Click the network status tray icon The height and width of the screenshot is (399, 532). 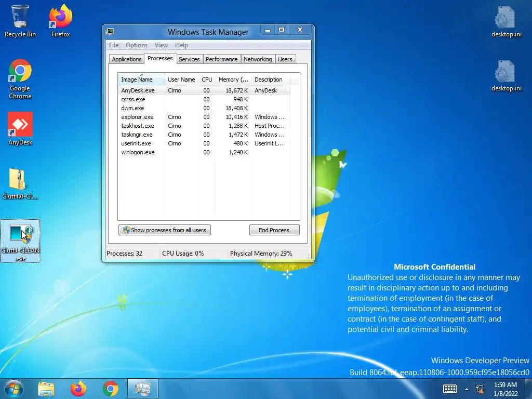[480, 389]
